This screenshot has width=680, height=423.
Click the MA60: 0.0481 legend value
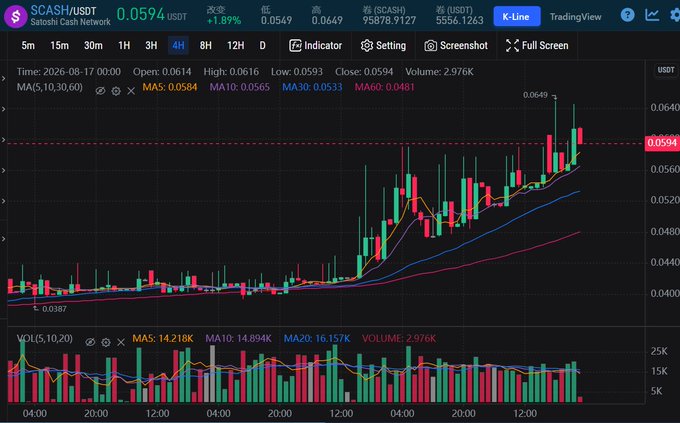tap(385, 87)
